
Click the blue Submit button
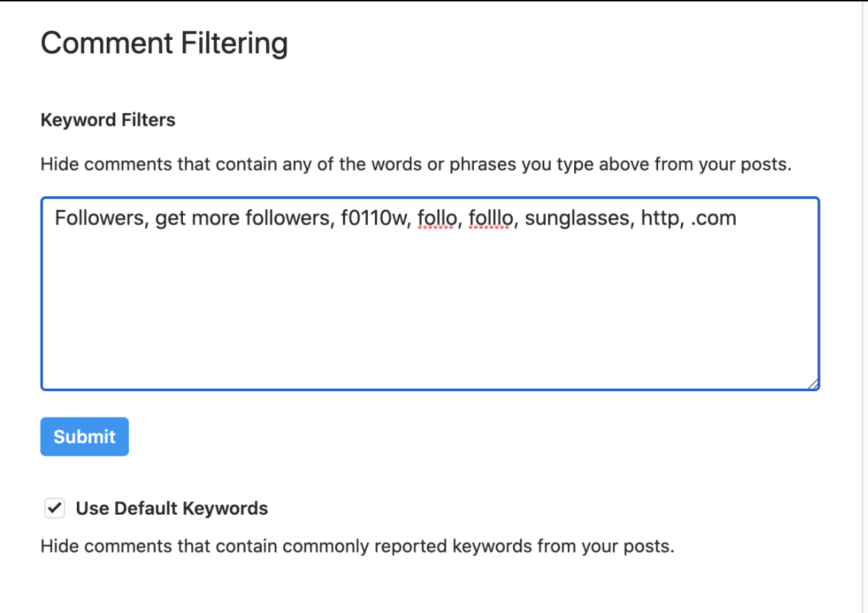click(84, 437)
